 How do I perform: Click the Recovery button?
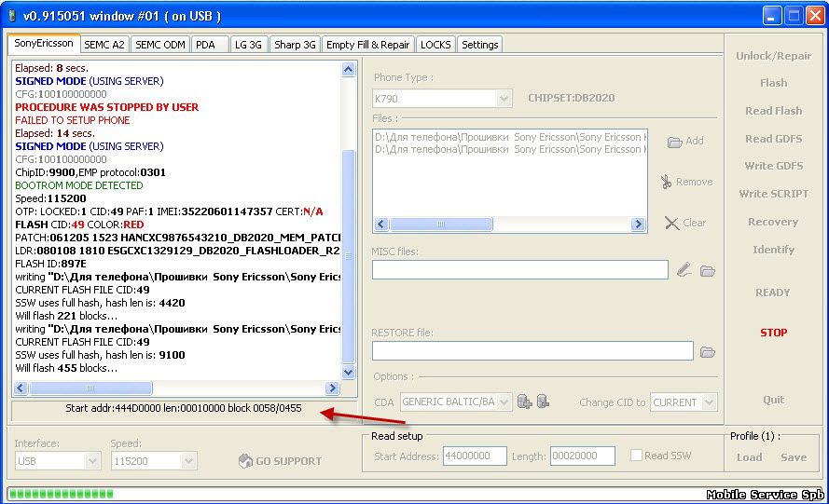773,222
